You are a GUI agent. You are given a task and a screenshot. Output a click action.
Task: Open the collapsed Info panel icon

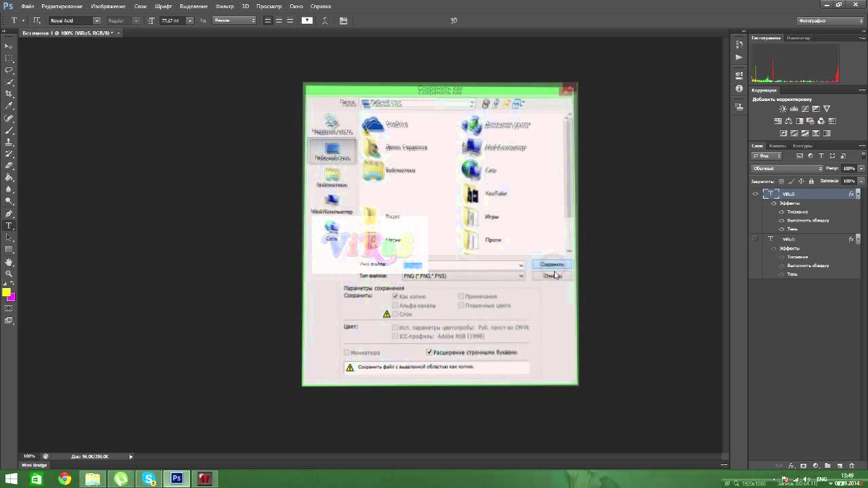(x=739, y=88)
